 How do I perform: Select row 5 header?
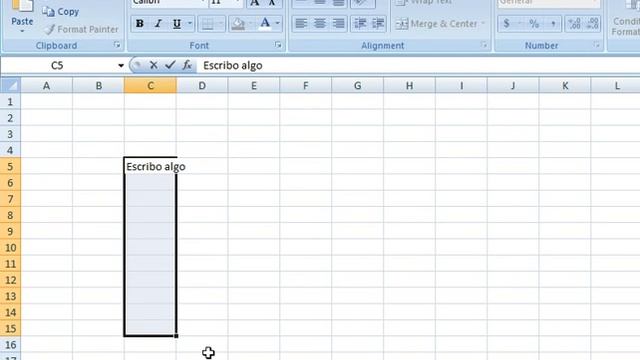click(x=10, y=167)
